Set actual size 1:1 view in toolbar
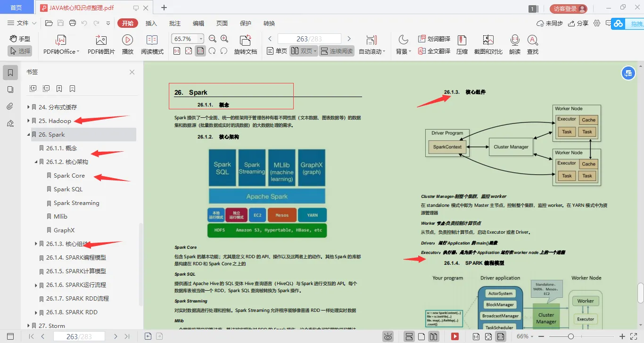Screen dimensions: 644x343 click(x=177, y=51)
